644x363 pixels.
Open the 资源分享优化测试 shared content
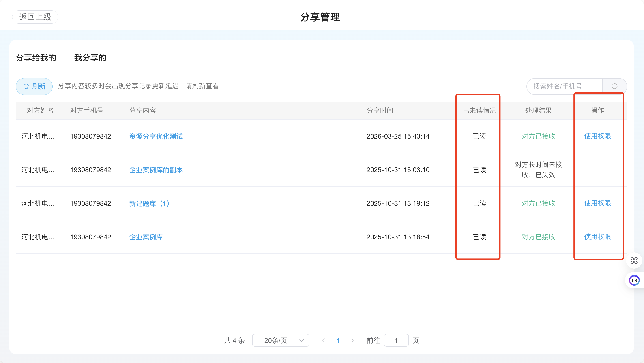156,137
